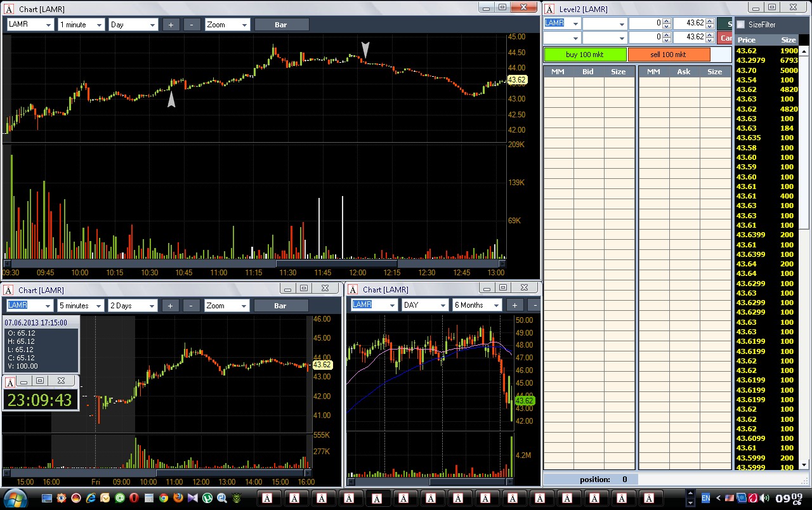Click plus icon on the DAY chart
Viewport: 812px width, 510px height.
click(x=514, y=305)
